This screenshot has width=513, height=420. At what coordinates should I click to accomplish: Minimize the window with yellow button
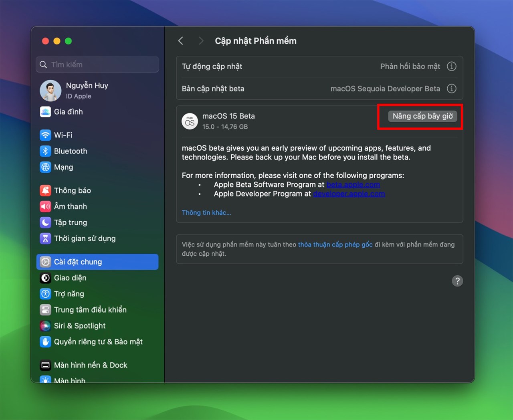pos(57,41)
